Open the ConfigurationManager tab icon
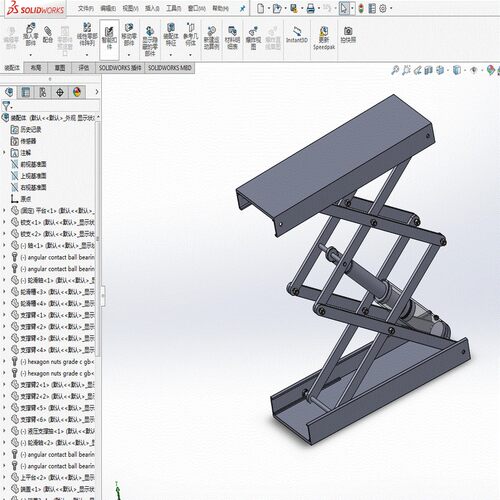Screen dimensions: 500x500 [x=43, y=92]
